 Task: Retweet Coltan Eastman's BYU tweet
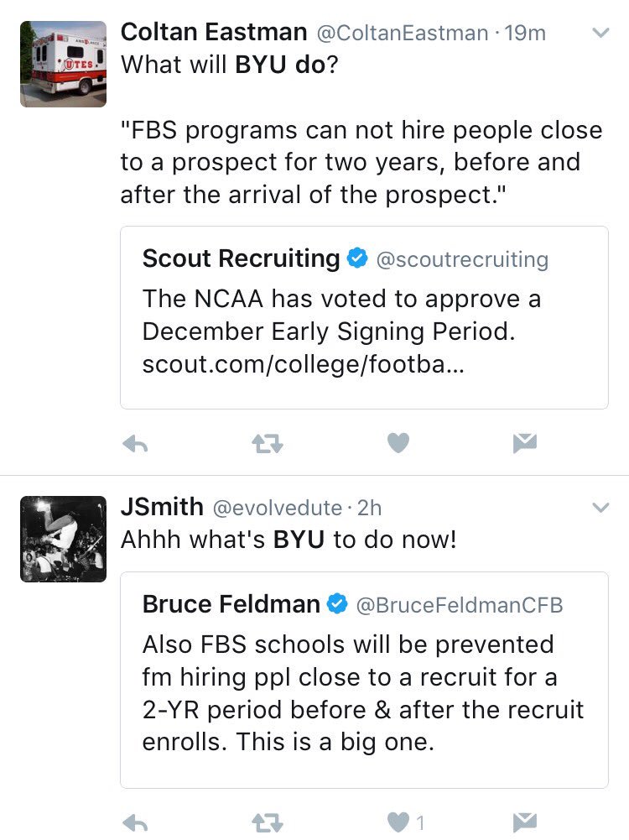coord(266,443)
